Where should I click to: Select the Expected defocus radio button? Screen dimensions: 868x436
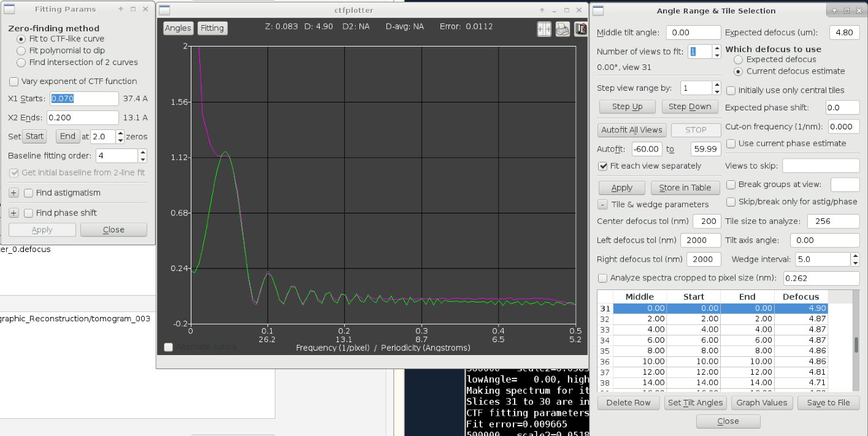[x=738, y=60]
